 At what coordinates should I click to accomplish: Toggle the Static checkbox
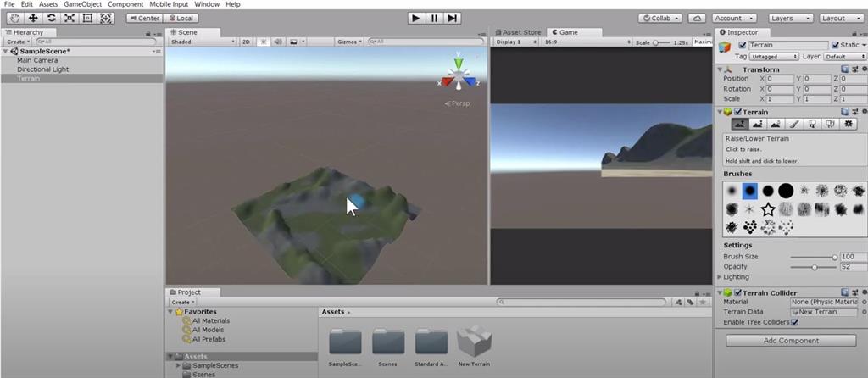click(x=835, y=45)
